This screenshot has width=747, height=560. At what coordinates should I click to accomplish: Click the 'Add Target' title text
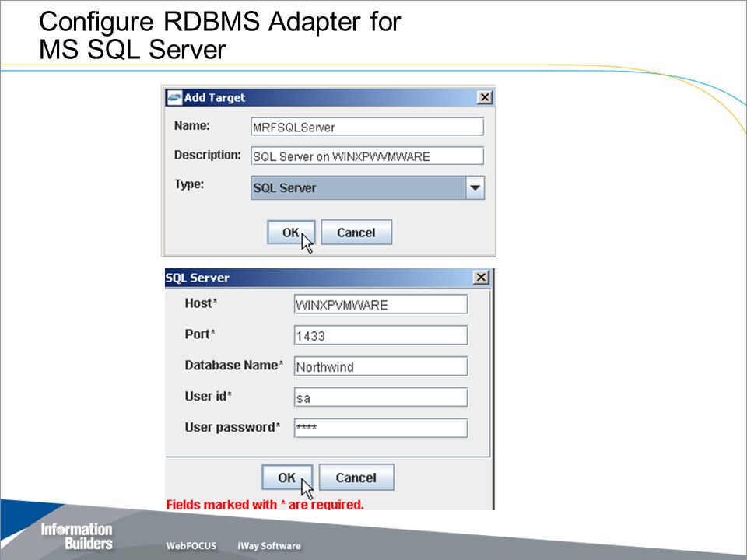click(x=215, y=98)
